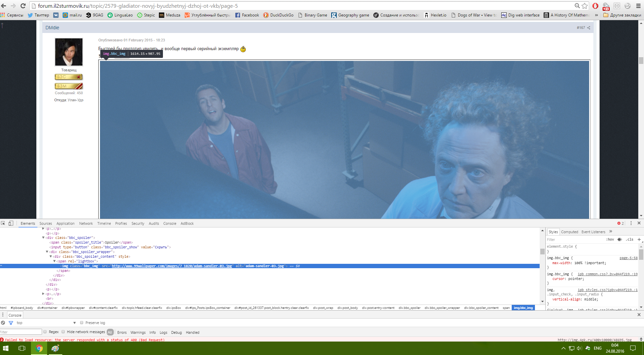The height and width of the screenshot is (355, 644).
Task: Click the console Filter text box
Action: (x=21, y=332)
